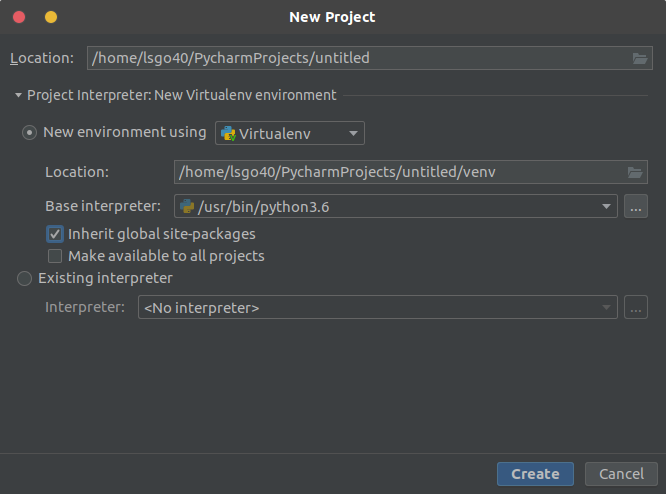Select the Existing interpreter radio button
666x494 pixels.
pos(24,279)
